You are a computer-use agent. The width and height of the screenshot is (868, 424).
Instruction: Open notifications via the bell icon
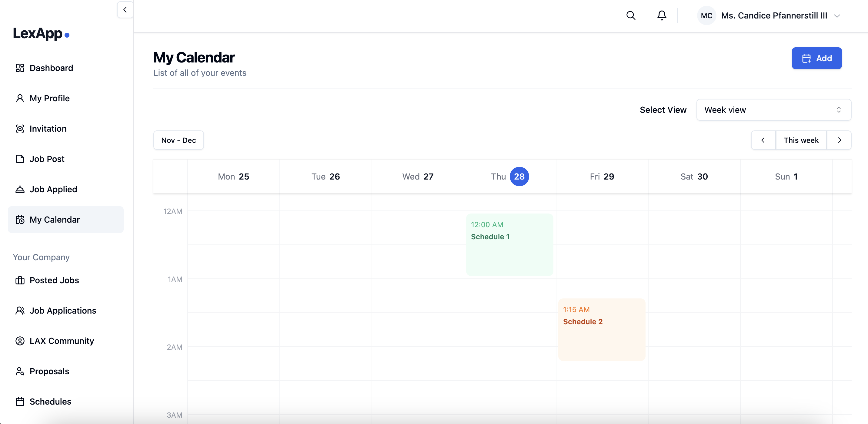(662, 15)
